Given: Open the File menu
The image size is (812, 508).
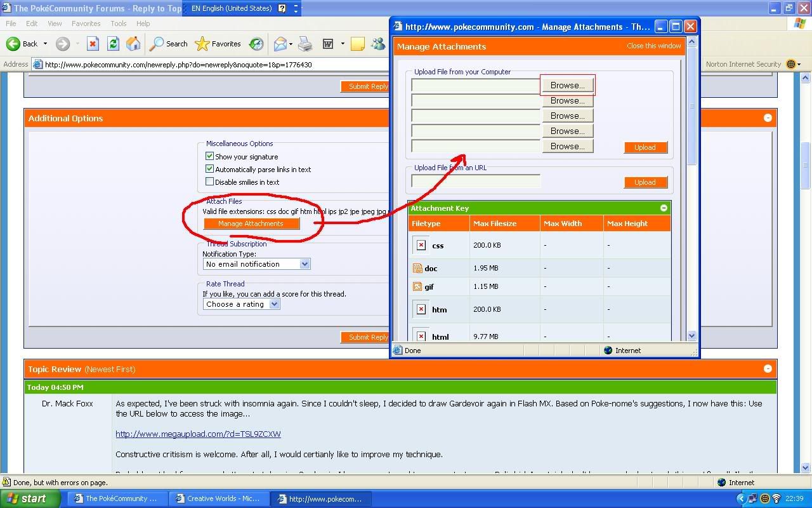Looking at the screenshot, I should 11,23.
